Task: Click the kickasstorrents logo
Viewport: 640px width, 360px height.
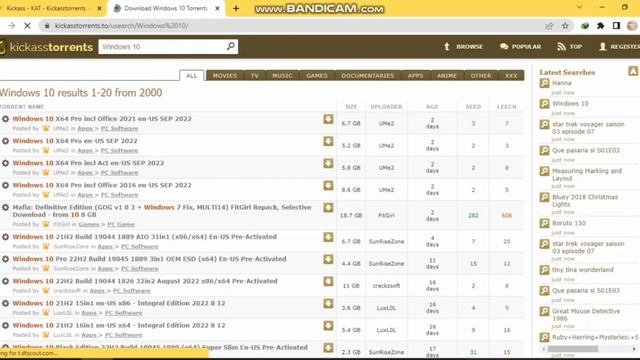Action: [47, 47]
